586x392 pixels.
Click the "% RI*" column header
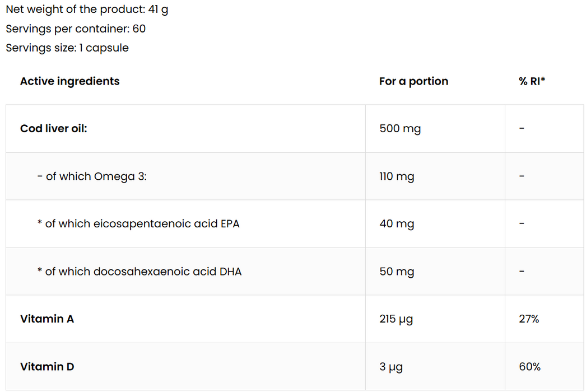coord(532,81)
